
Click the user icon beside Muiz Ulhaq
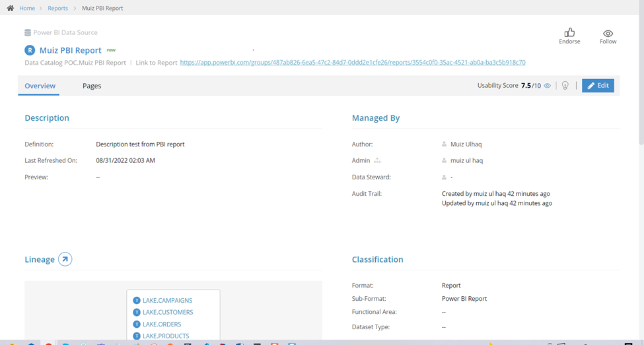[444, 144]
